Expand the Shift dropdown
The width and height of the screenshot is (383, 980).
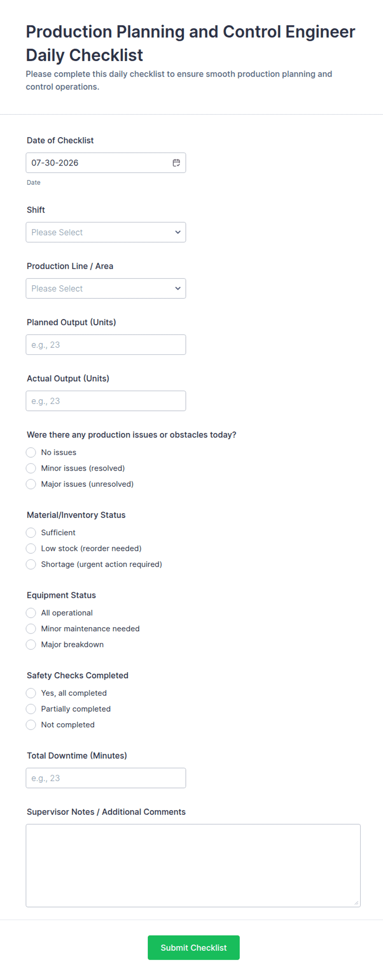click(x=106, y=232)
